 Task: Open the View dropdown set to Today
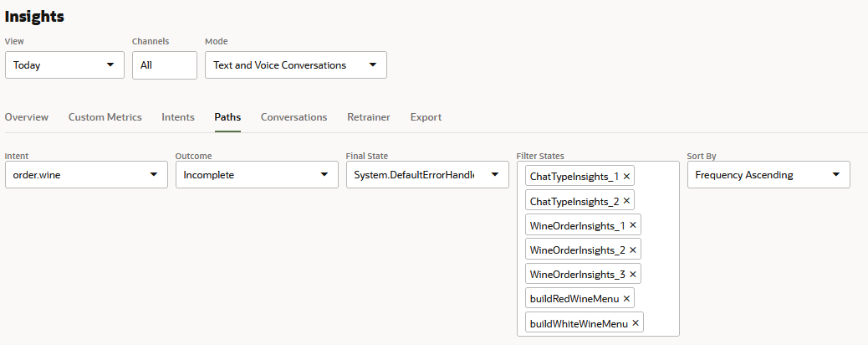[x=64, y=65]
